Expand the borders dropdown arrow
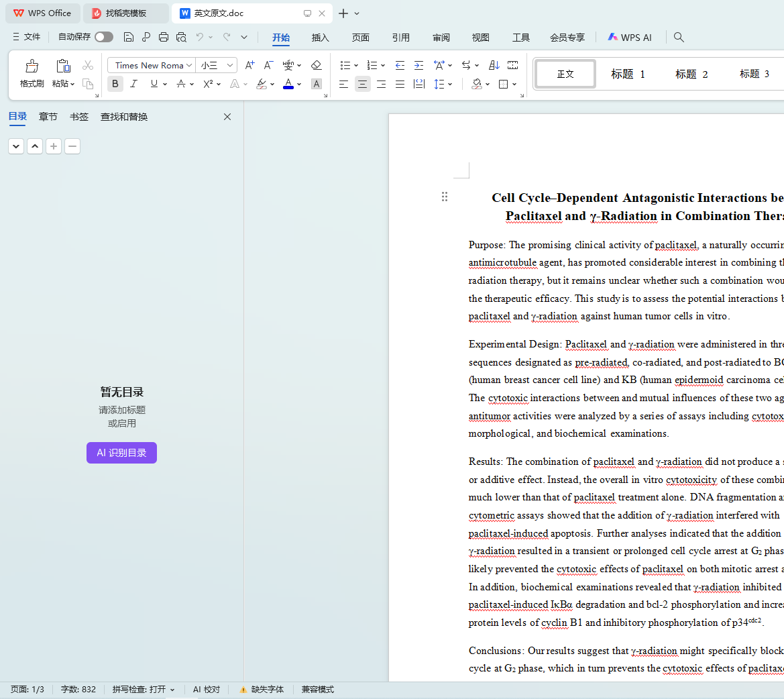The height and width of the screenshot is (699, 784). (x=514, y=85)
